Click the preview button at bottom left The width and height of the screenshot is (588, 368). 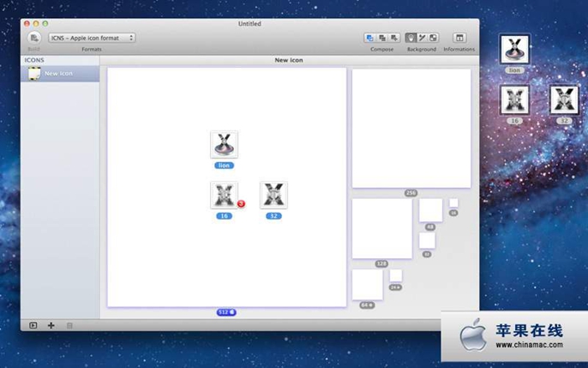[33, 325]
